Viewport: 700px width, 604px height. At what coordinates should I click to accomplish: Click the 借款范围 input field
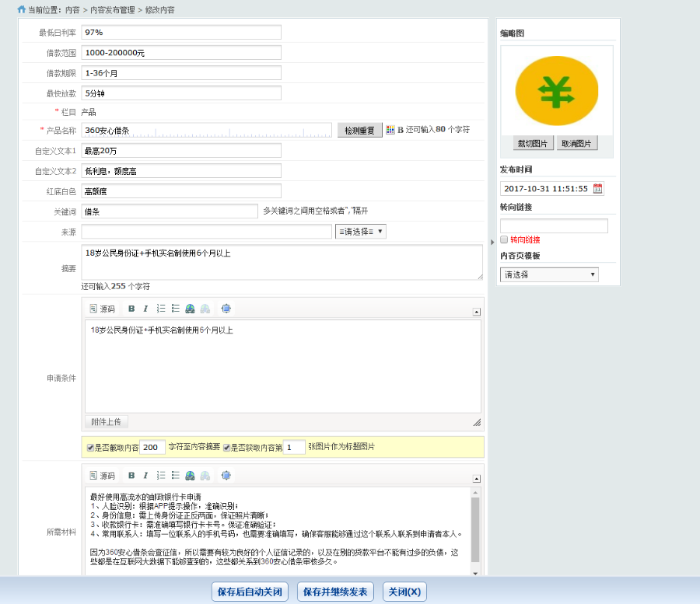coord(181,53)
